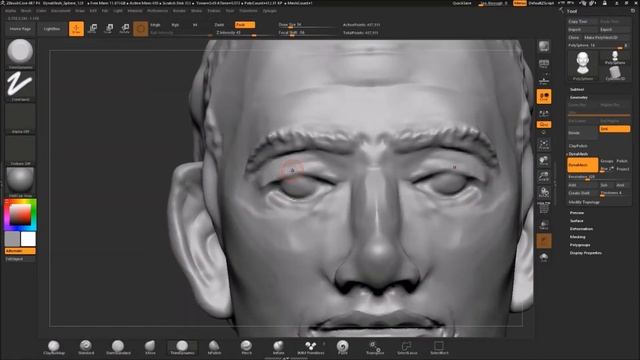Activate Move mode in top toolbar

pos(93,29)
